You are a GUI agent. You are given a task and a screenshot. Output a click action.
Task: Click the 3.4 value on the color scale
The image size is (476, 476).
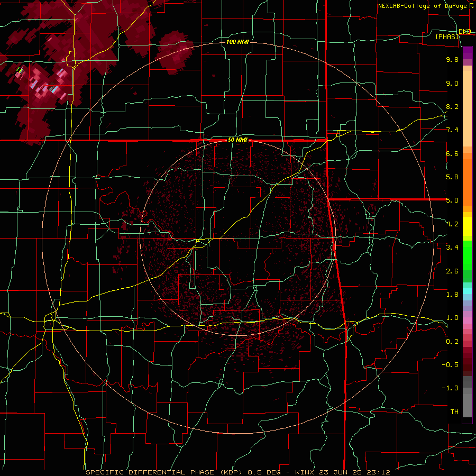452,248
